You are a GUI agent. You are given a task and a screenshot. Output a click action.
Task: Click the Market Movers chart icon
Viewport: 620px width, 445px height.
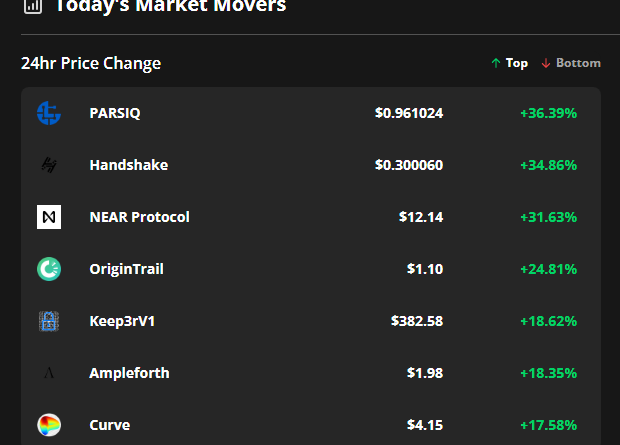[33, 6]
